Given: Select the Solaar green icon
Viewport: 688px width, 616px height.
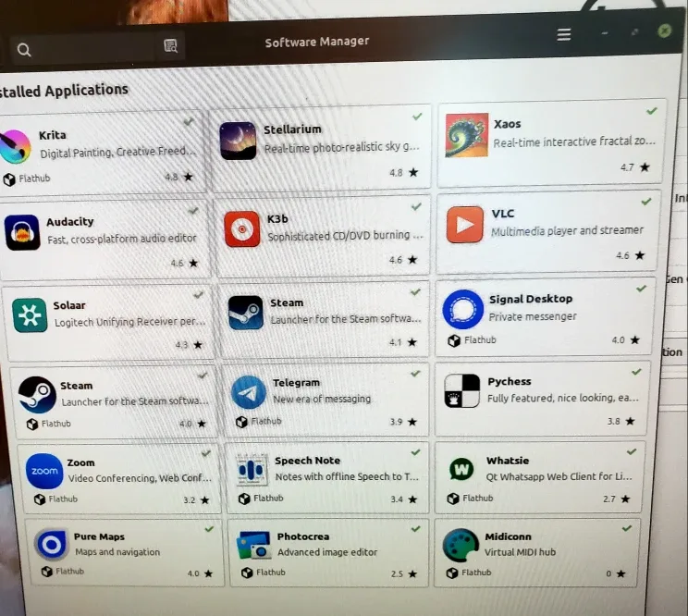Looking at the screenshot, I should click(30, 315).
